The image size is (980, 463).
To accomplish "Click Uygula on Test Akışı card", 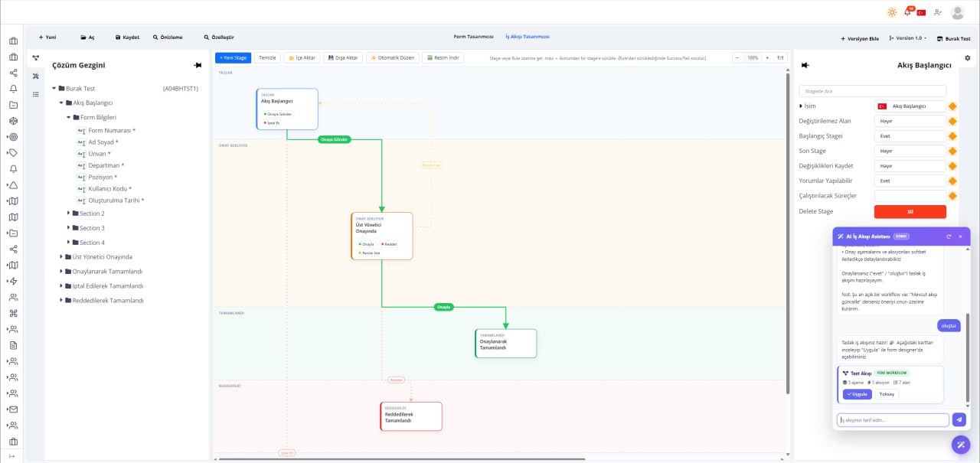I will (857, 394).
